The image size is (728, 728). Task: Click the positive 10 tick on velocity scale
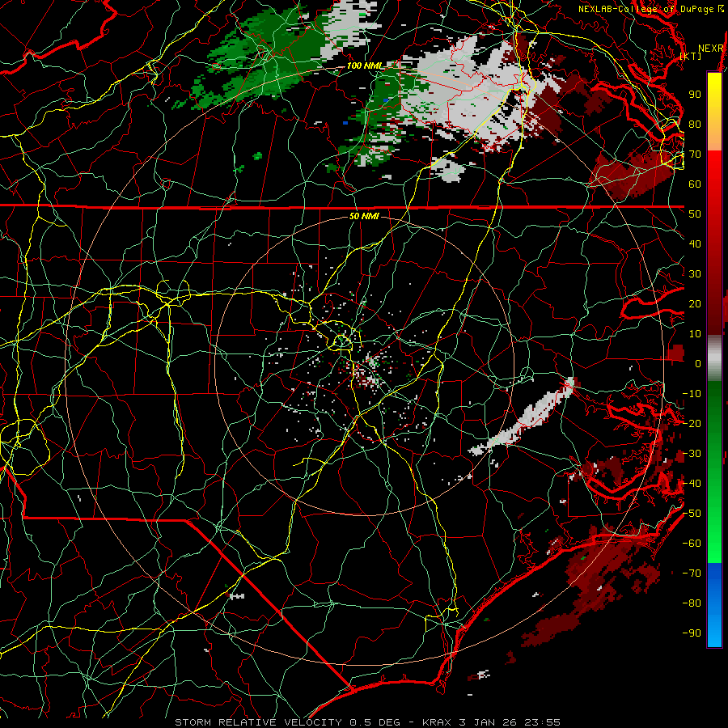pyautogui.click(x=695, y=334)
